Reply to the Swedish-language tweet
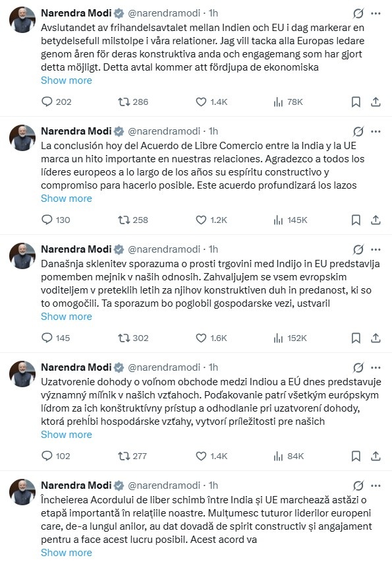 point(46,102)
